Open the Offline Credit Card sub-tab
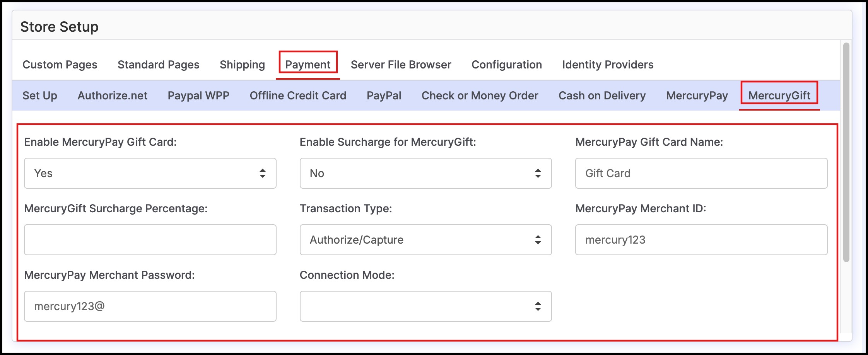 click(x=298, y=96)
